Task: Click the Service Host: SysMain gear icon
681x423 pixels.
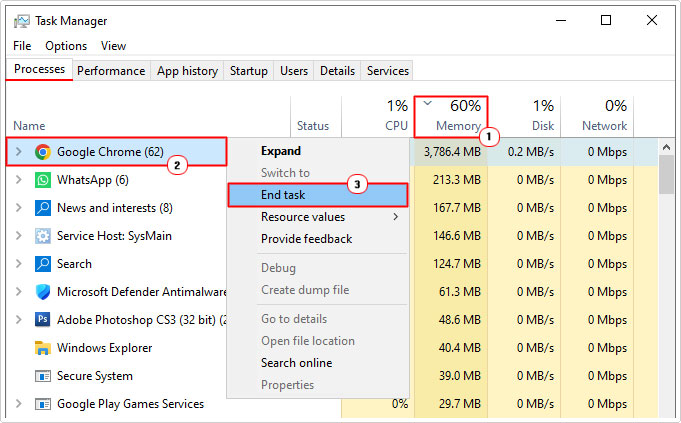Action: point(43,236)
